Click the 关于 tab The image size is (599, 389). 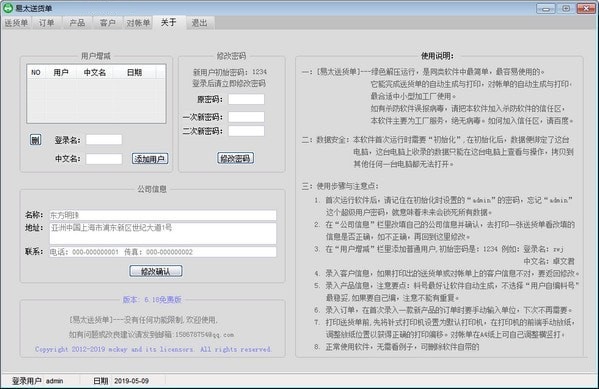click(x=168, y=23)
